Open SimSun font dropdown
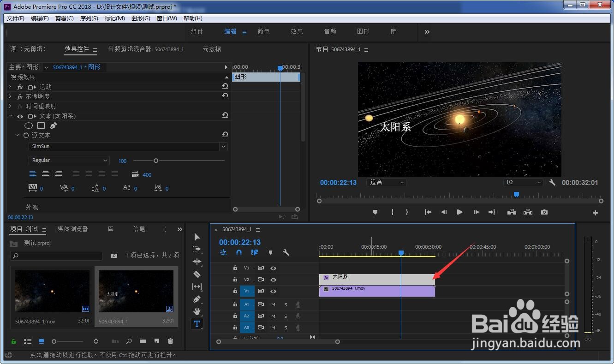Viewport: 614px width, 364px height. (x=223, y=146)
